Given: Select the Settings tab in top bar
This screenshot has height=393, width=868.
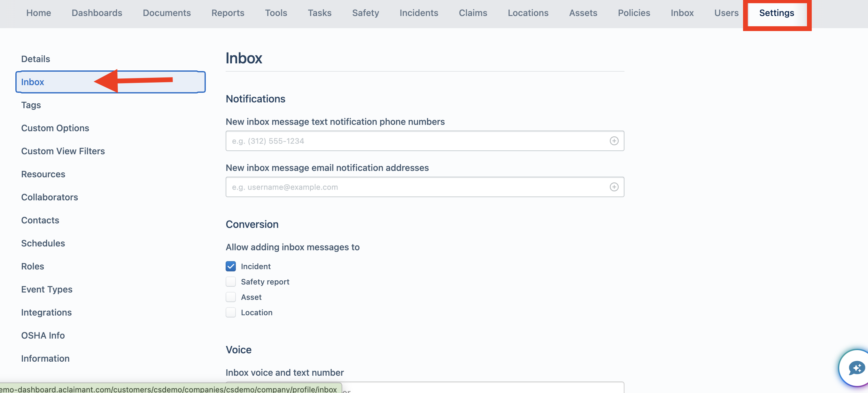Looking at the screenshot, I should (x=776, y=13).
